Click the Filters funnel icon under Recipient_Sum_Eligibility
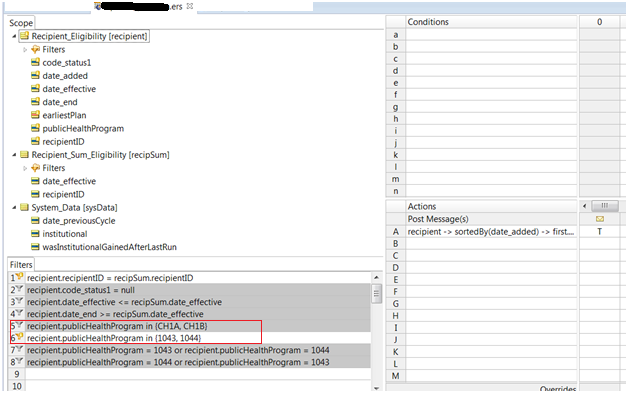Image resolution: width=628 pixels, height=393 pixels. [36, 168]
